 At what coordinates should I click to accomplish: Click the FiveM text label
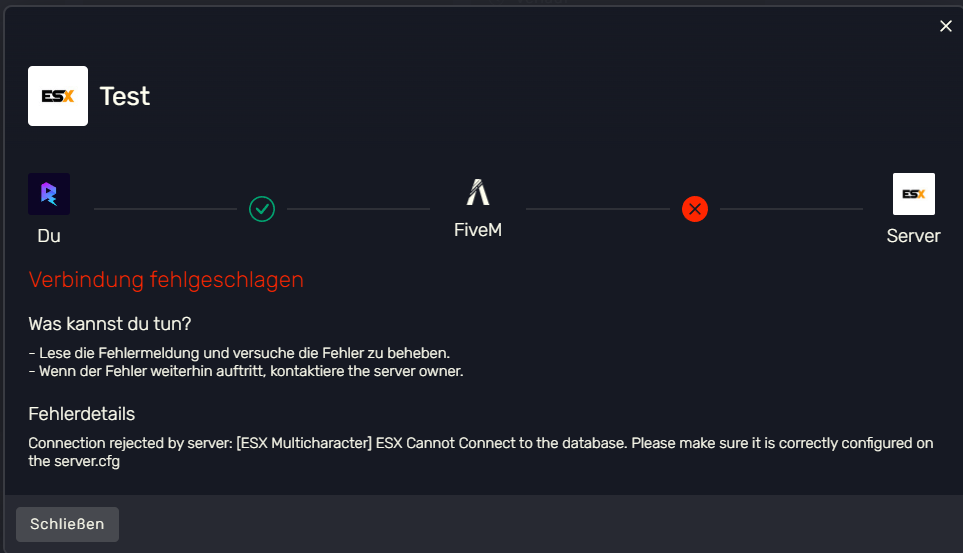478,230
